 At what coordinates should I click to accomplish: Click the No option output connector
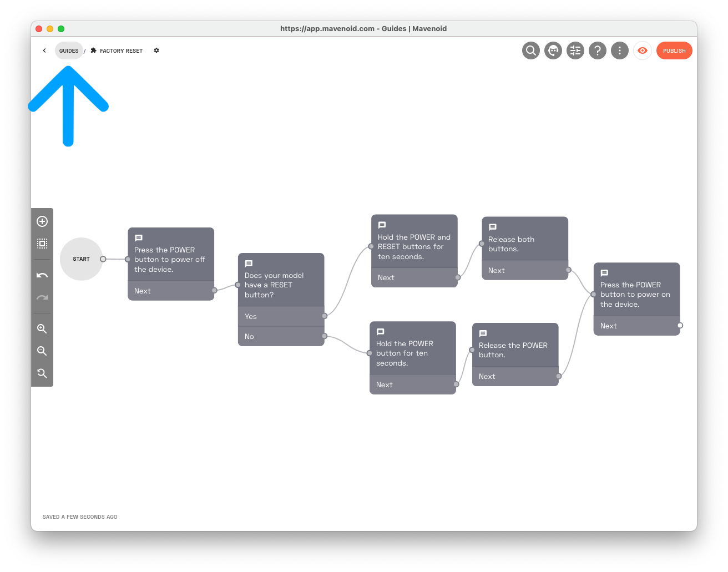pyautogui.click(x=325, y=336)
